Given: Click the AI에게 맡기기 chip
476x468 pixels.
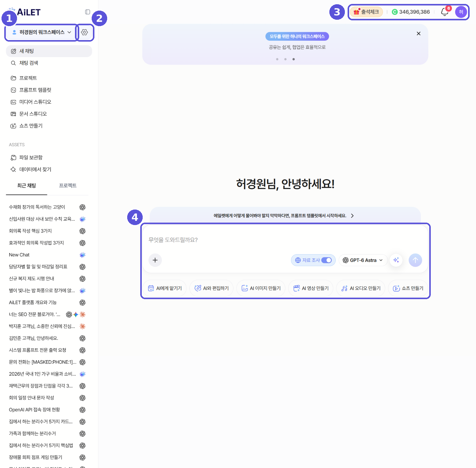Looking at the screenshot, I should tap(165, 288).
